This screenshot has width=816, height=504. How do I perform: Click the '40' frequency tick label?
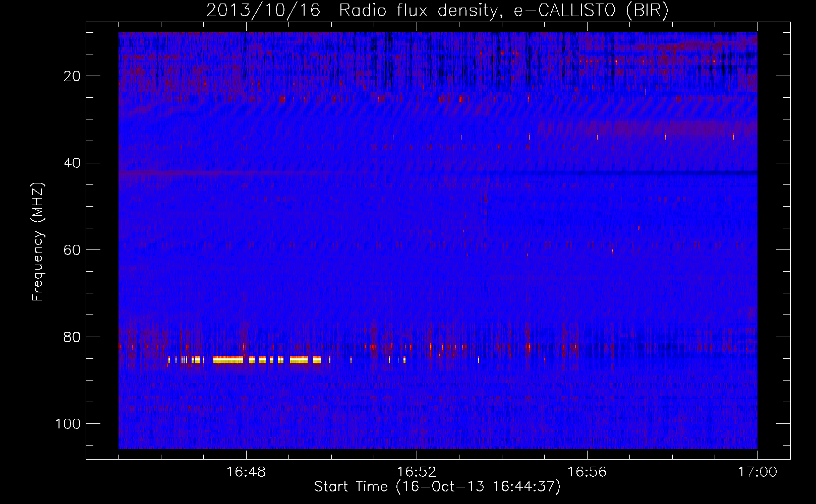point(72,163)
